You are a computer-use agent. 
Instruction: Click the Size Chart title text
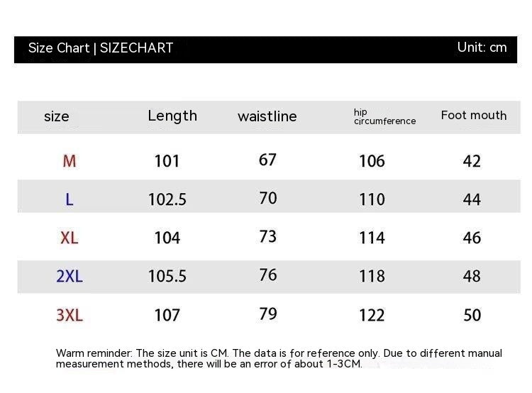[x=101, y=48]
